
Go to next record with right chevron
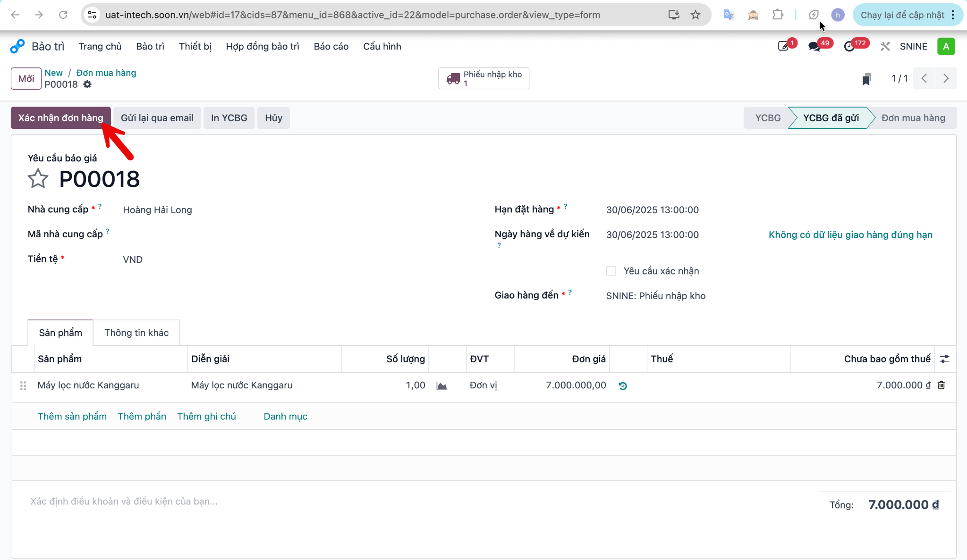(x=946, y=78)
